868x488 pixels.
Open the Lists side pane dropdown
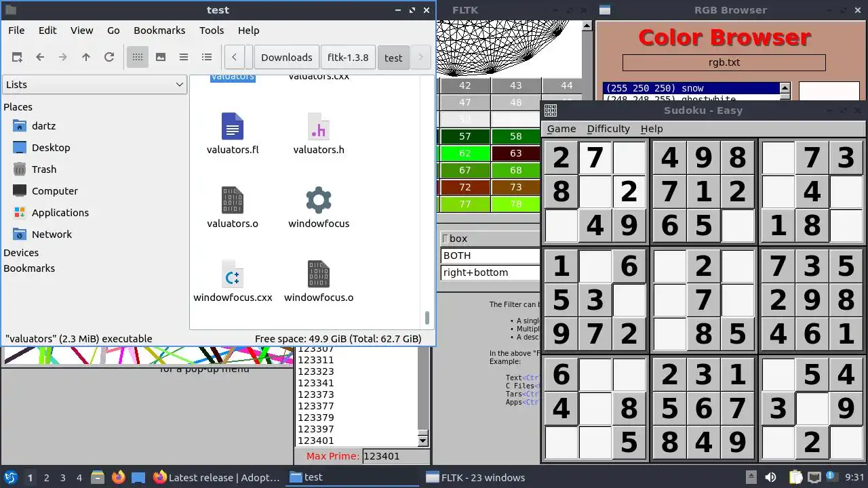point(94,85)
